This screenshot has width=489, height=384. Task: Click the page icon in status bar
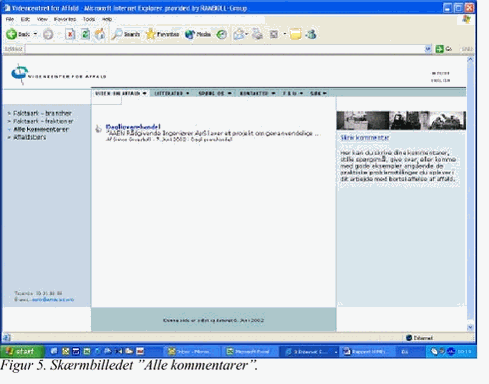point(6,338)
